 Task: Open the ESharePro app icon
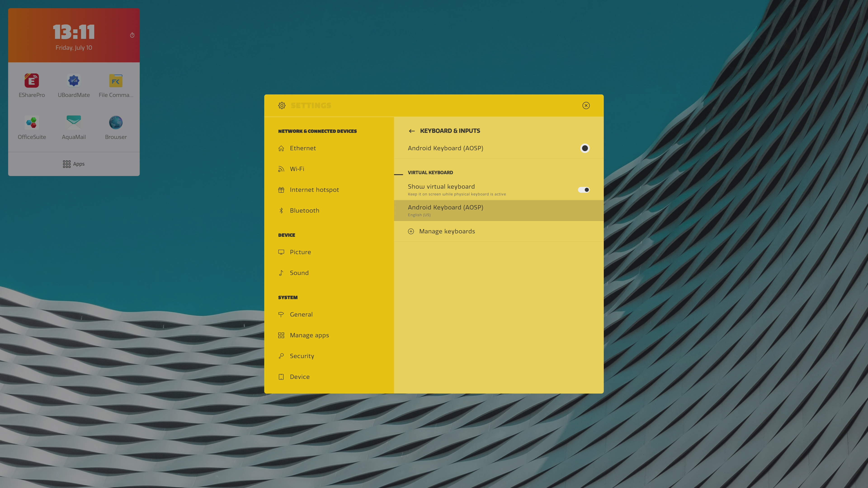tap(32, 81)
